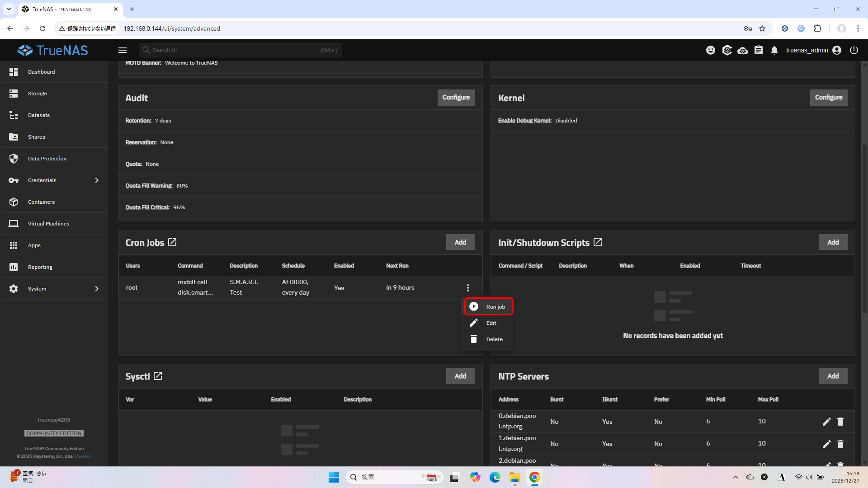The image size is (868, 488).
Task: Open Data Protection in sidebar
Action: 47,159
